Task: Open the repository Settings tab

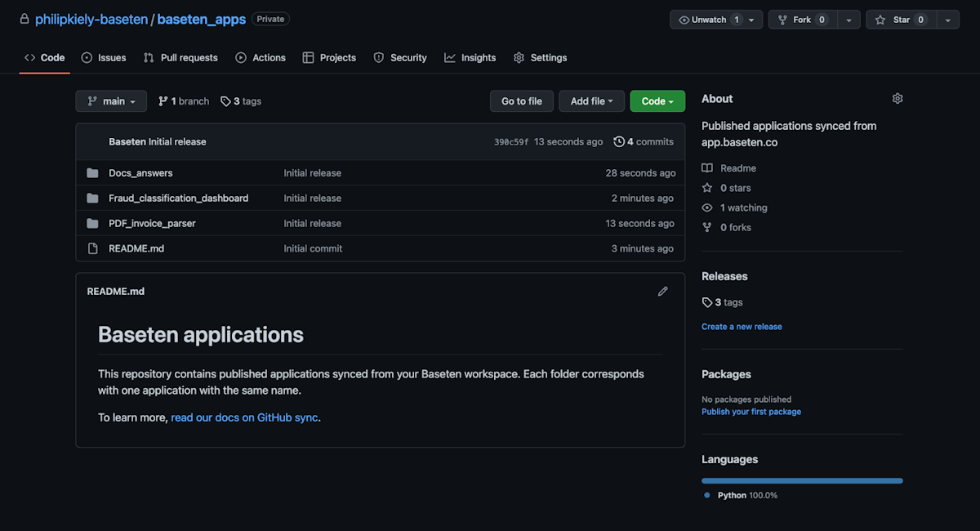Action: pos(540,58)
